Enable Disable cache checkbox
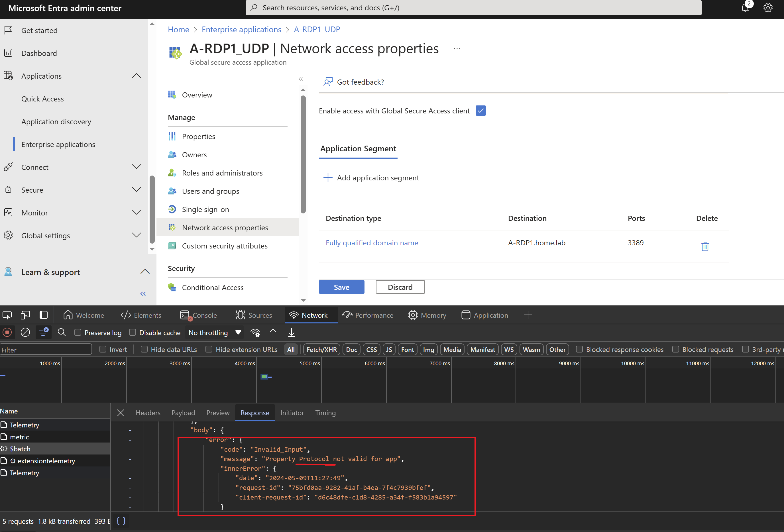784x532 pixels. (x=133, y=333)
